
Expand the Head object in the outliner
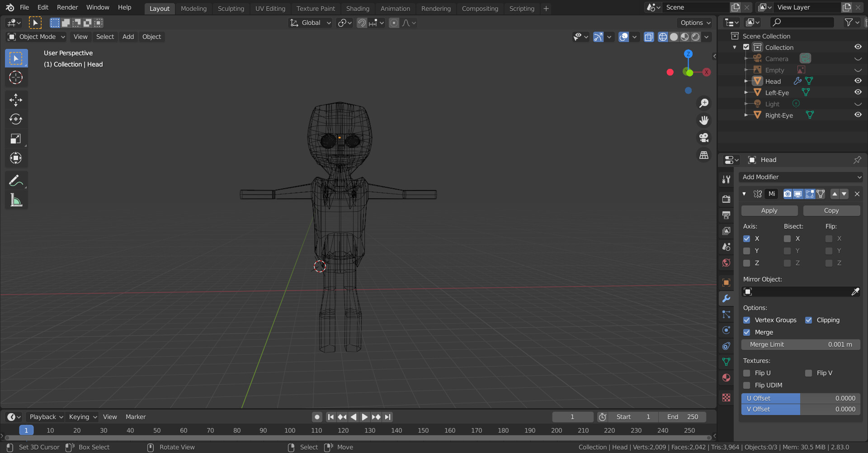747,81
